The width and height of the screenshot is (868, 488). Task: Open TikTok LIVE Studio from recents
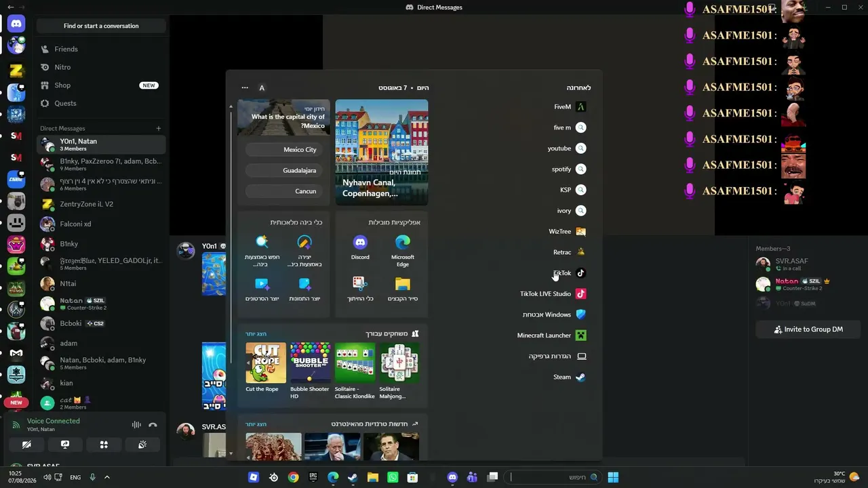553,294
